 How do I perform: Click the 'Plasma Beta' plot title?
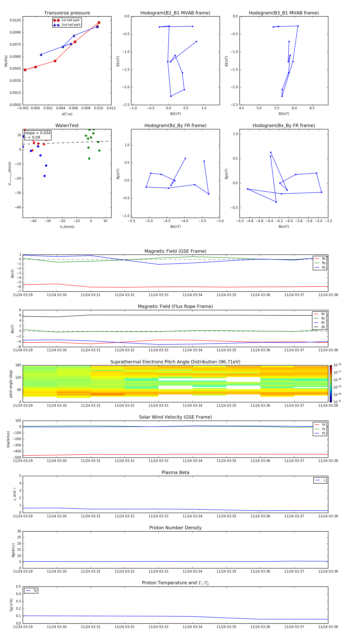175,473
